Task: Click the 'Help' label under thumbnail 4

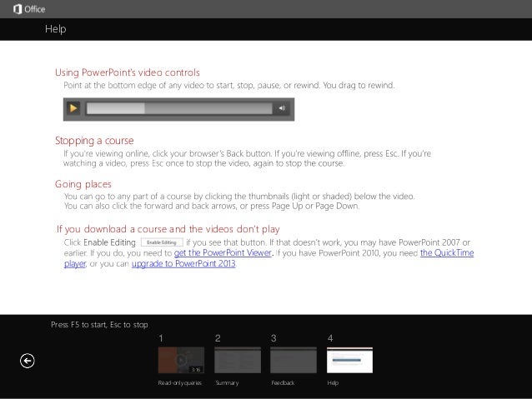Action: (x=333, y=382)
